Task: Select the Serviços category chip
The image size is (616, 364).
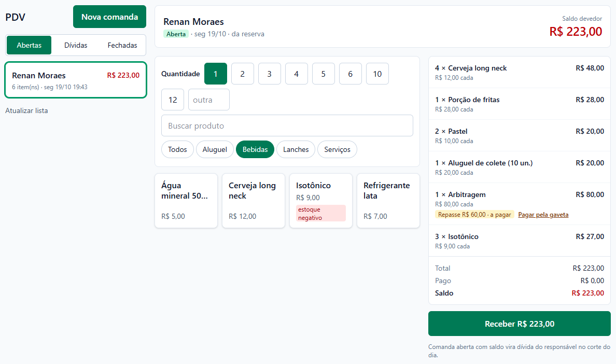Action: coord(337,150)
